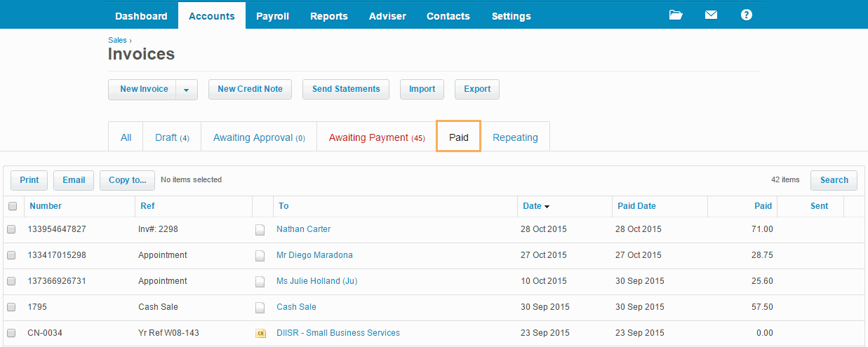Open the Copy to... dropdown
The image size is (868, 347).
127,180
